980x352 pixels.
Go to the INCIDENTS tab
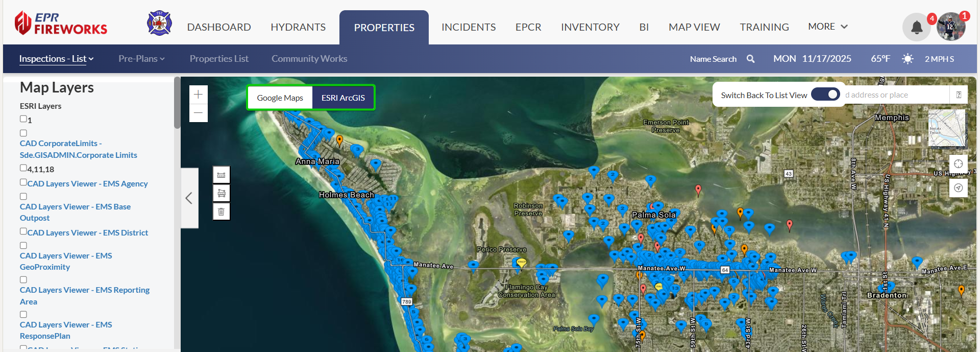(468, 27)
